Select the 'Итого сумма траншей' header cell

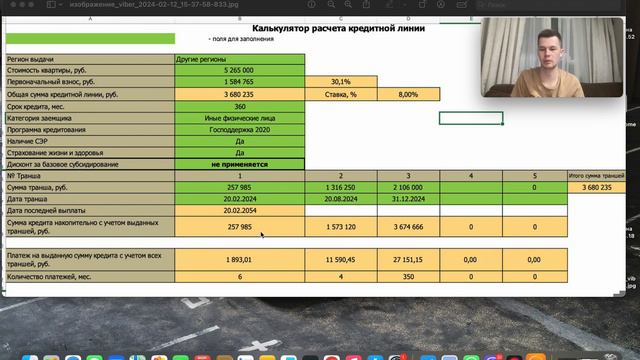pos(596,176)
